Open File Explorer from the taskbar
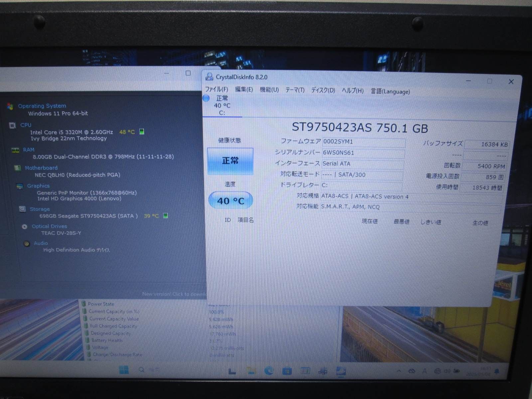 [x=251, y=371]
